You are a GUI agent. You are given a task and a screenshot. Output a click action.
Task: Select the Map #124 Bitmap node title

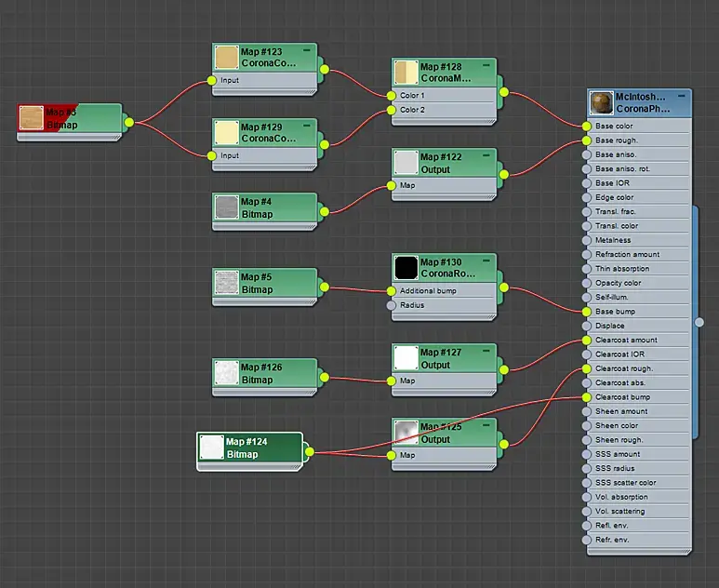coord(246,448)
